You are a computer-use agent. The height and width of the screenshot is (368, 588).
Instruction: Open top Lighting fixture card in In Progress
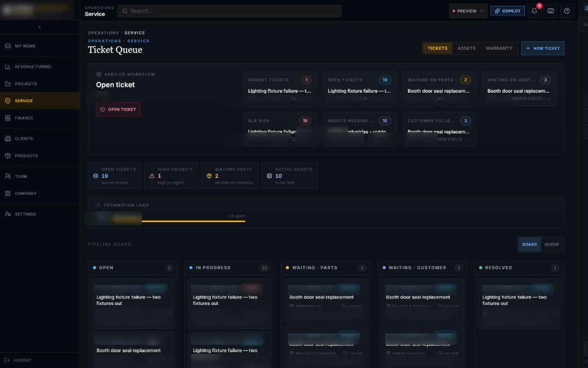[229, 303]
